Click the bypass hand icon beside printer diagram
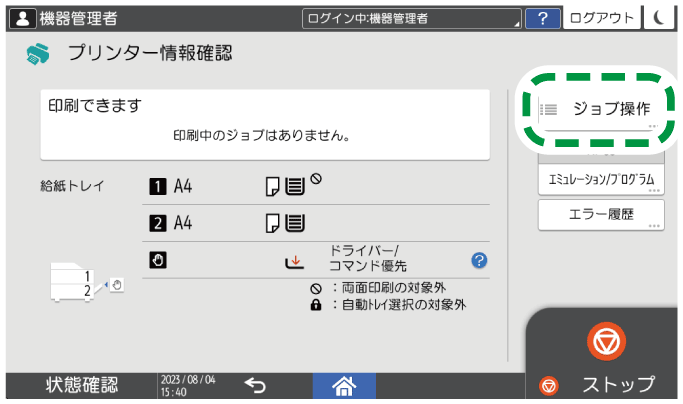The width and height of the screenshot is (683, 404). coord(117,285)
